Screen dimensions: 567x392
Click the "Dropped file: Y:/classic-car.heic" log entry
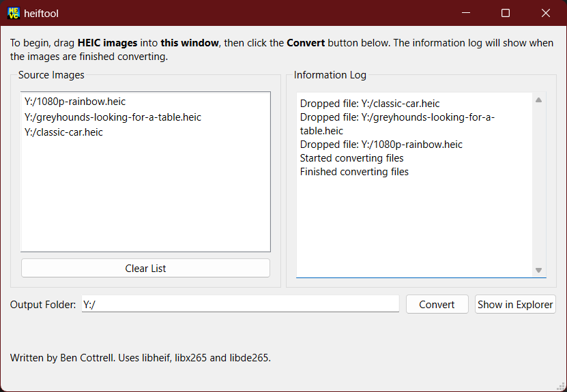point(370,104)
